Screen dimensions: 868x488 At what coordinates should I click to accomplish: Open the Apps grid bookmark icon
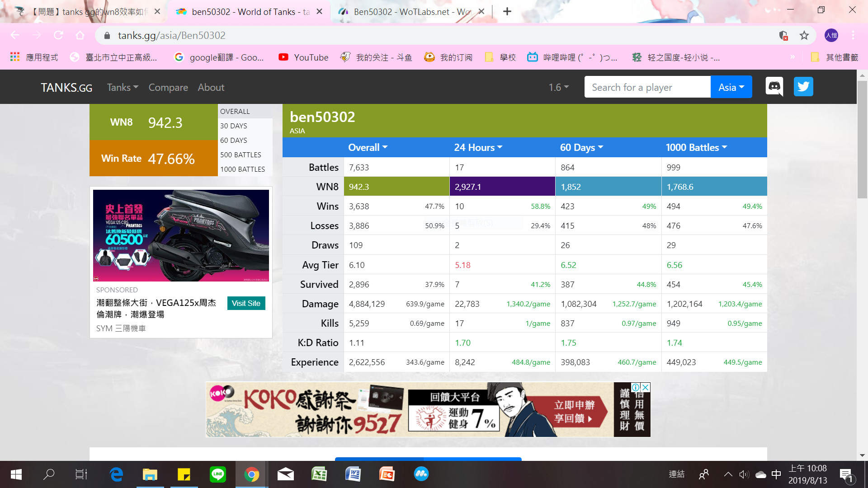15,57
